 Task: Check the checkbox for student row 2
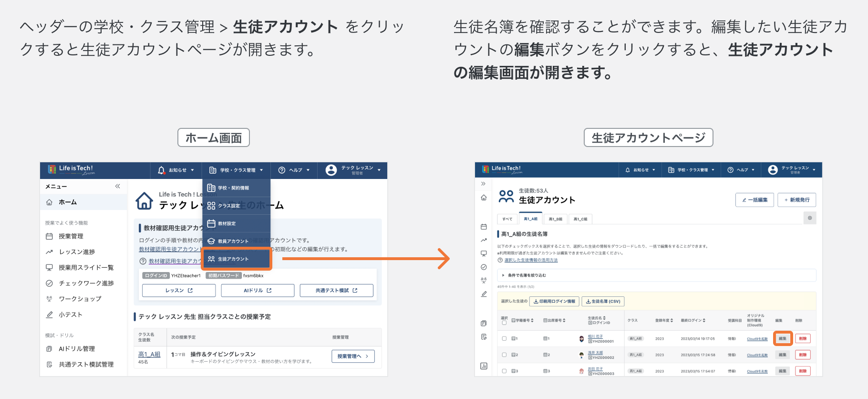[x=504, y=355]
